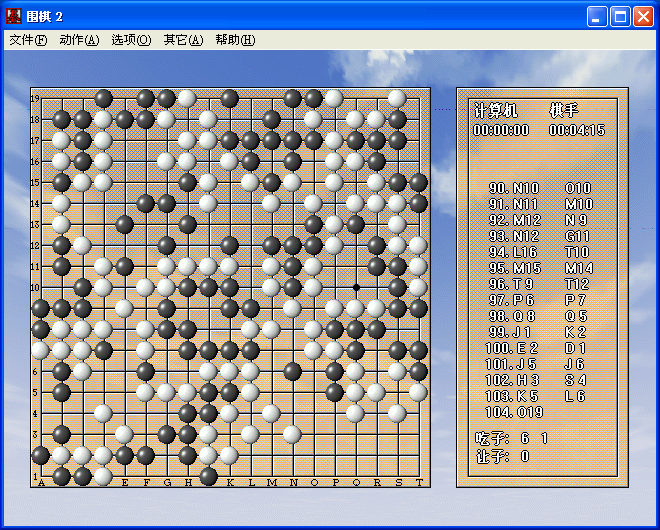Click the 围棋 2 app icon in title bar

click(15, 16)
